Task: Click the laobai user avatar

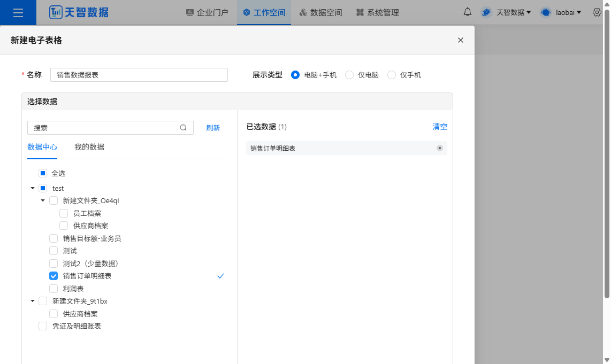Action: coord(546,12)
